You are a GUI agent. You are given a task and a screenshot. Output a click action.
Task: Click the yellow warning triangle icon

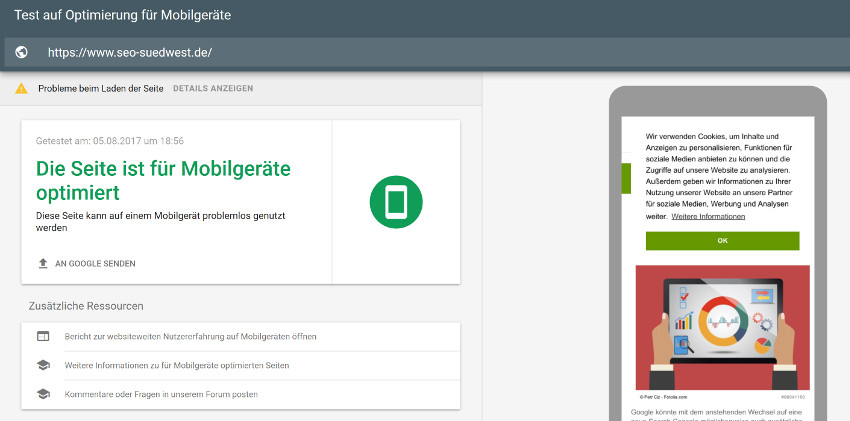21,88
